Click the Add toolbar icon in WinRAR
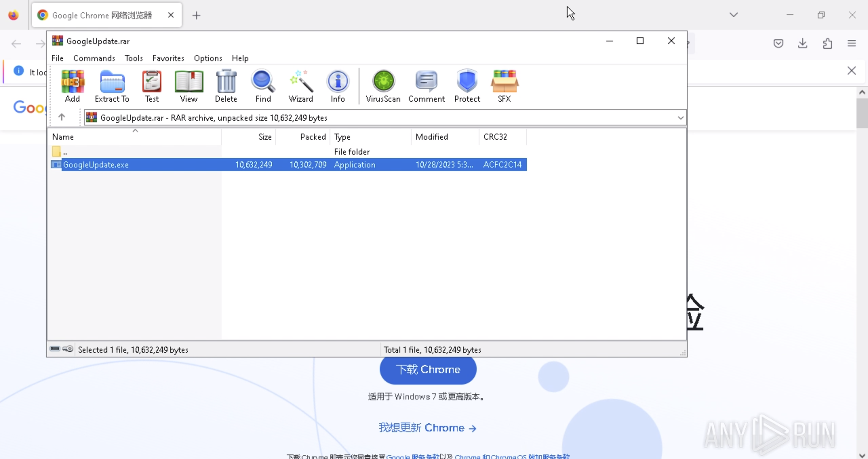This screenshot has width=868, height=459. coord(72,86)
